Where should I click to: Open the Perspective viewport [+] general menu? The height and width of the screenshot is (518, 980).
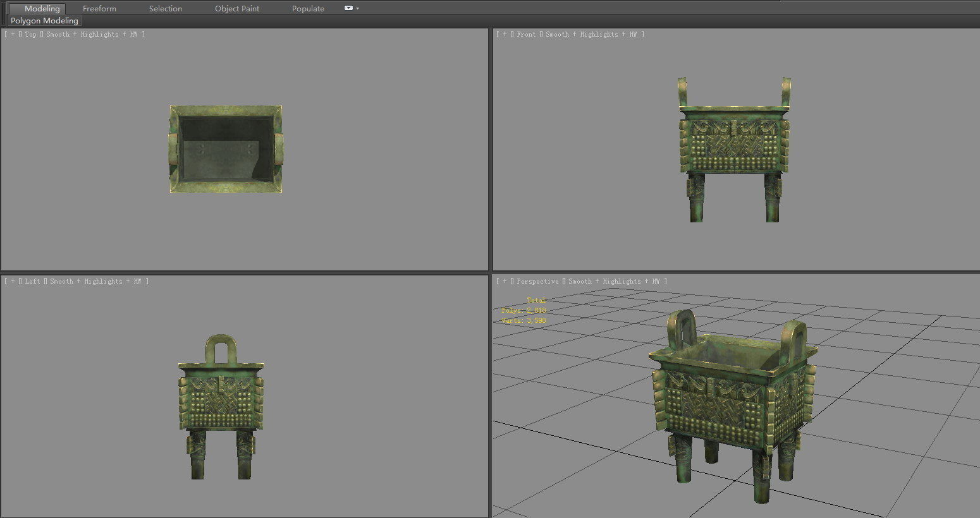click(505, 281)
